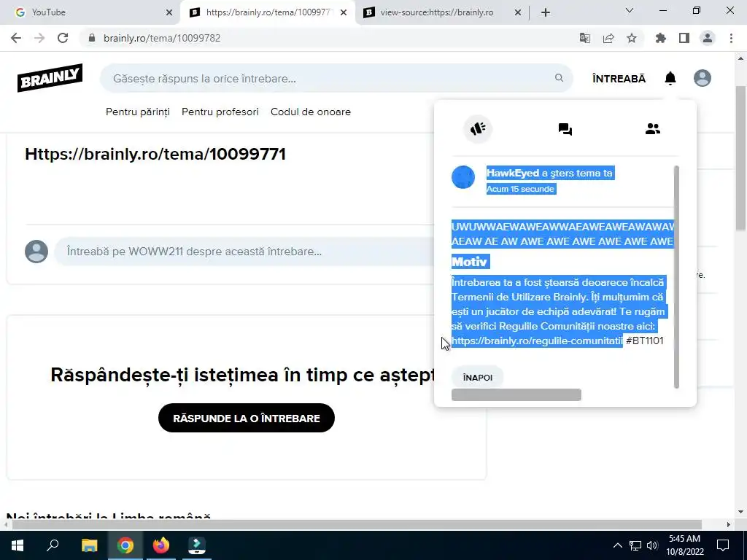Click the search magnifier icon in Brainly
The height and width of the screenshot is (560, 747).
point(559,77)
